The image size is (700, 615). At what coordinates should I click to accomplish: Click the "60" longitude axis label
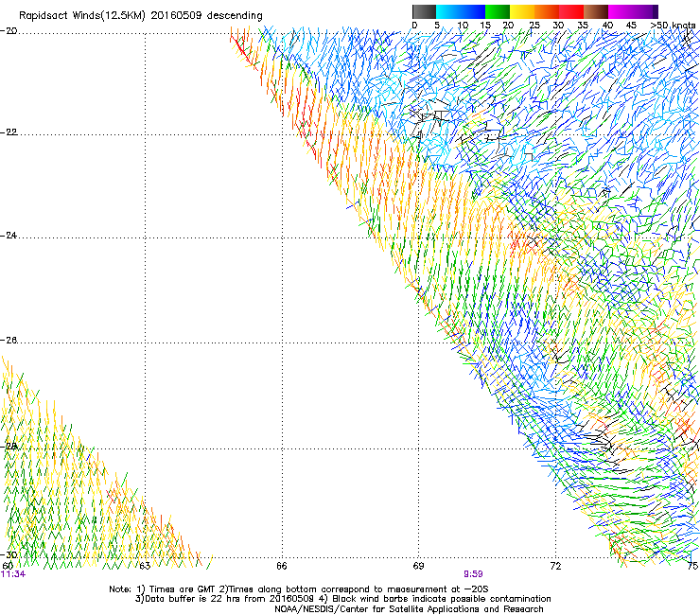8,566
